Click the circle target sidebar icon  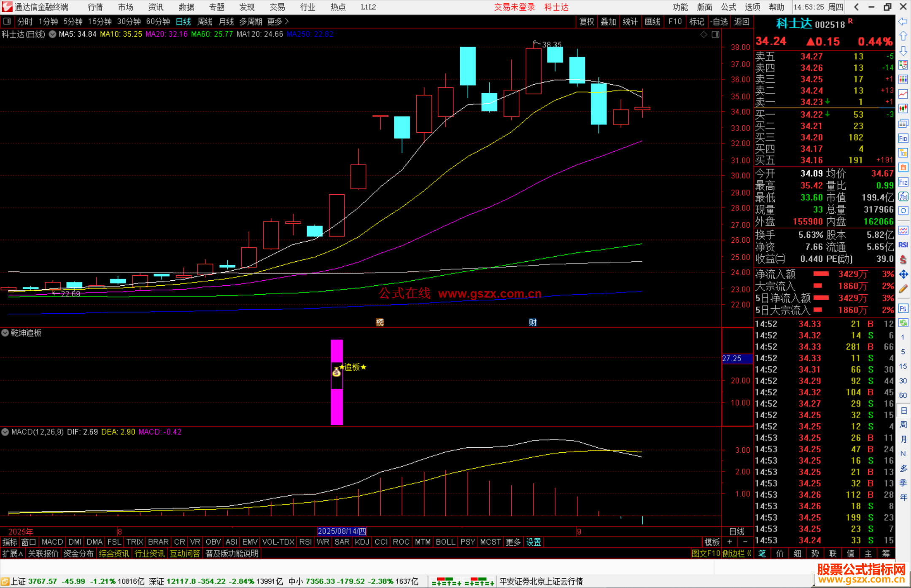point(903,211)
